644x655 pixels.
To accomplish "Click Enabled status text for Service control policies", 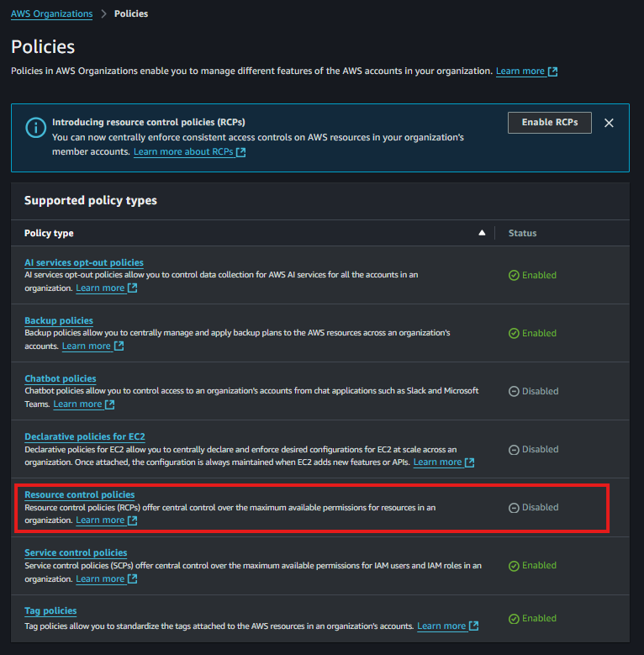I will pos(539,565).
